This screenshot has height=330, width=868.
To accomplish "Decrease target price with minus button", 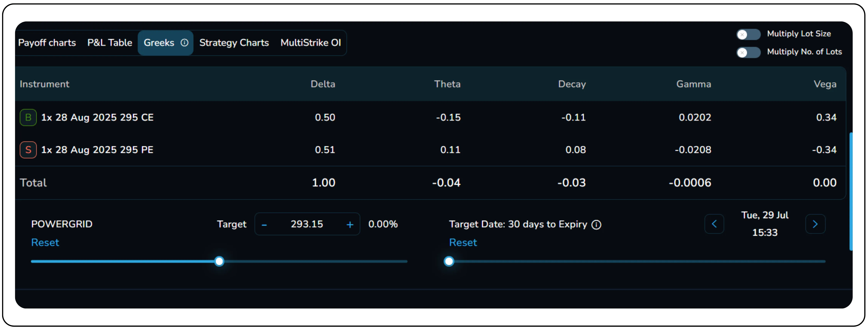I will point(264,225).
